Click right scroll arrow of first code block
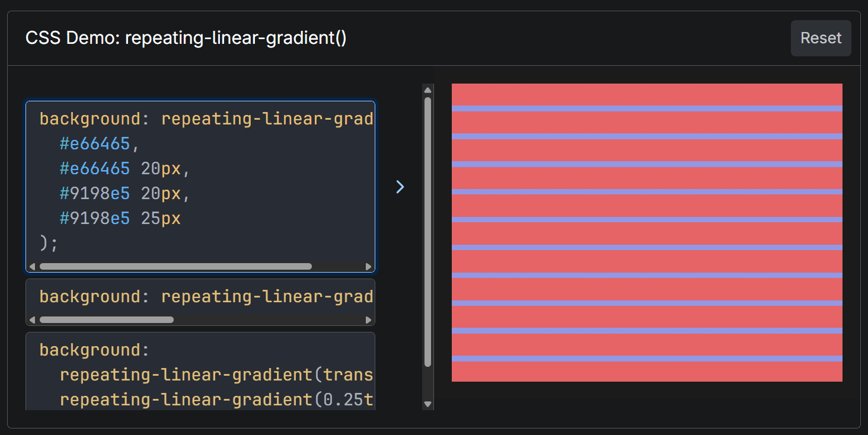 [x=369, y=267]
